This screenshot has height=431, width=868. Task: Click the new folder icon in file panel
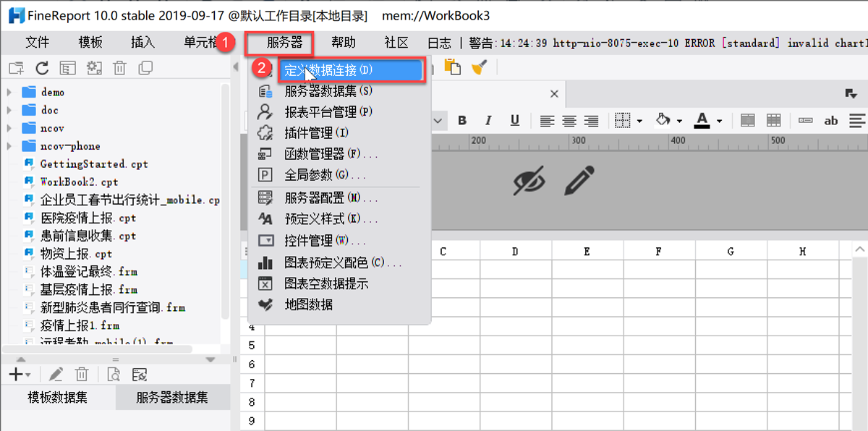coord(16,68)
